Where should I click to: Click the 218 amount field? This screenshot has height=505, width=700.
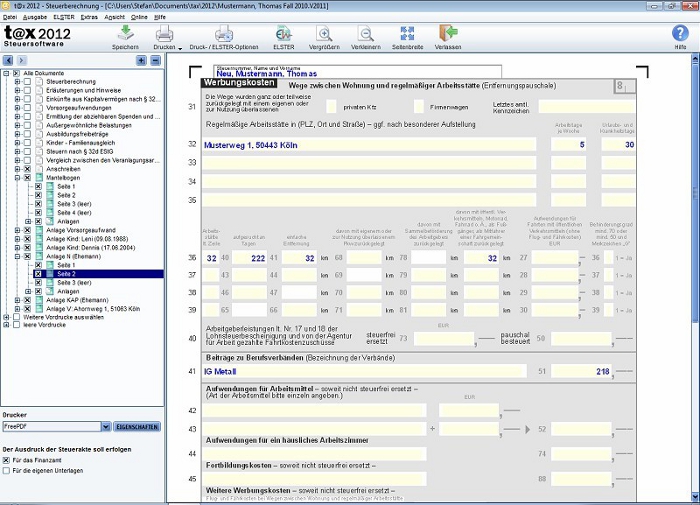tap(581, 371)
